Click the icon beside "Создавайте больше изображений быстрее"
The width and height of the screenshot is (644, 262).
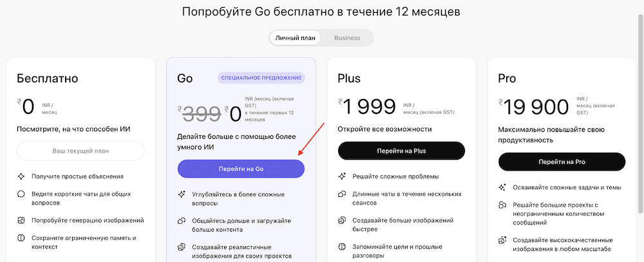click(342, 221)
